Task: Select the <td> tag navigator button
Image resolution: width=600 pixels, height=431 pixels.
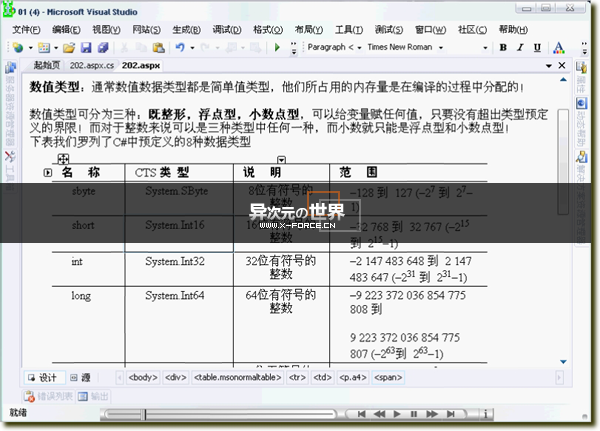Action: point(322,377)
